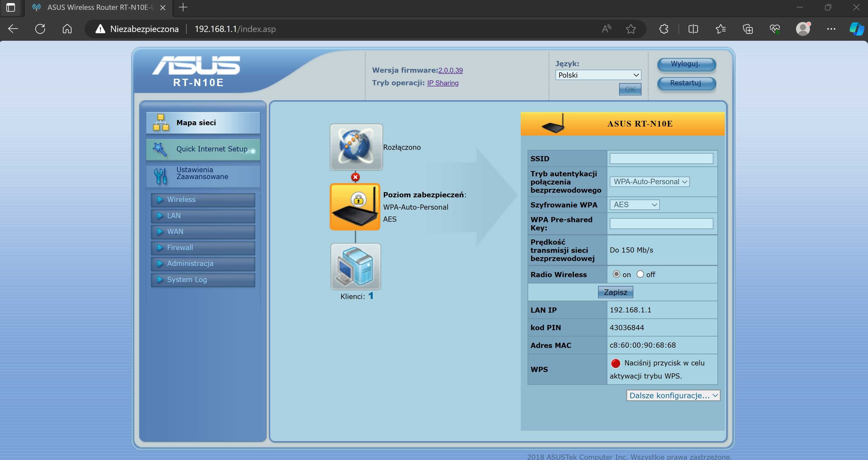Open the browser extensions icon
Viewport: 868px width, 460px height.
point(663,29)
